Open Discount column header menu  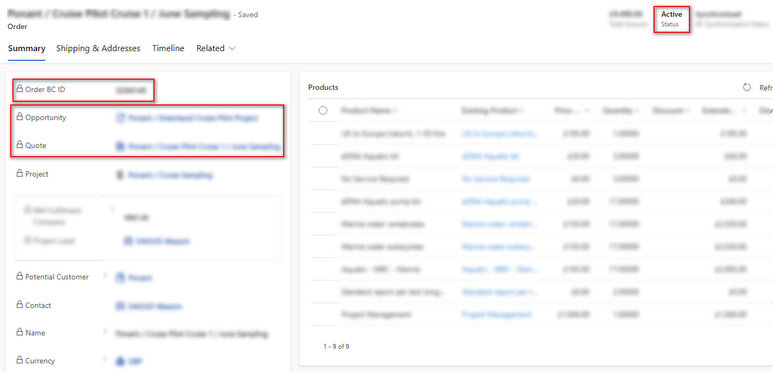click(670, 110)
